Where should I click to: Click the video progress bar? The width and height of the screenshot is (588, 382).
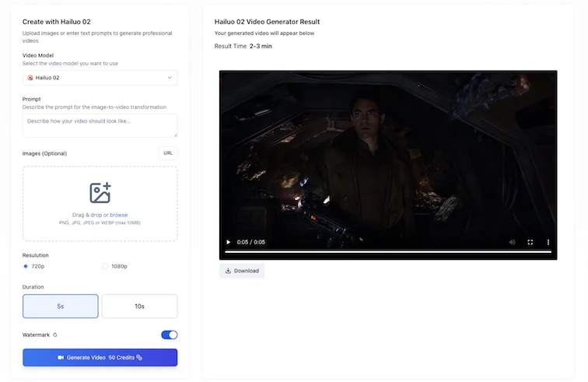(x=387, y=252)
